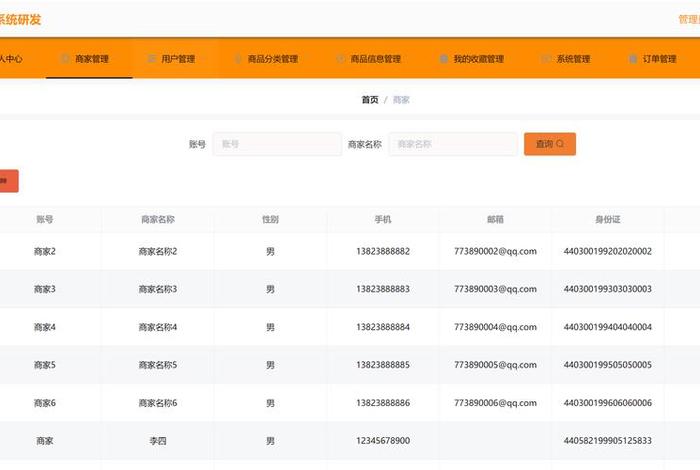Click ID number 440300199303030003
The image size is (700, 470).
[x=608, y=289]
